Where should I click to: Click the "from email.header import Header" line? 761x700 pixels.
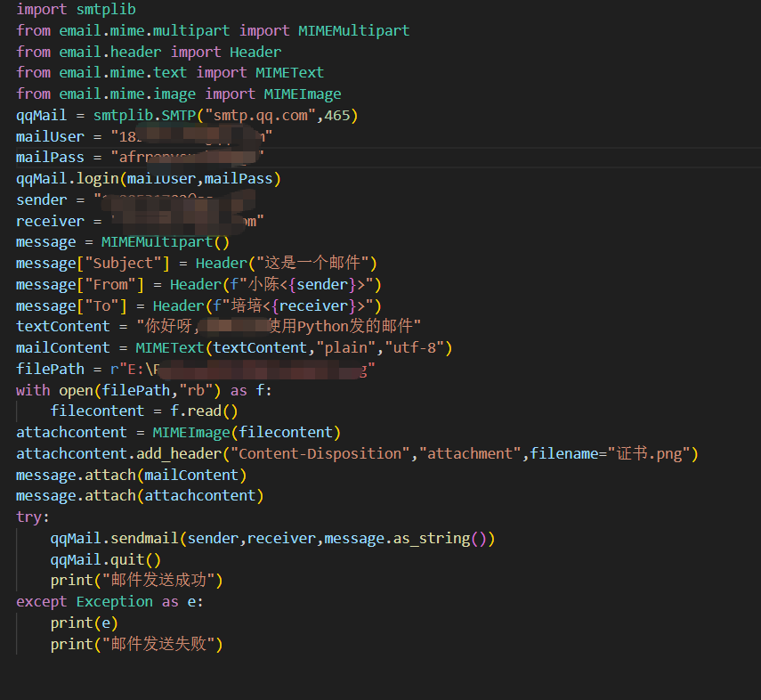click(x=149, y=52)
